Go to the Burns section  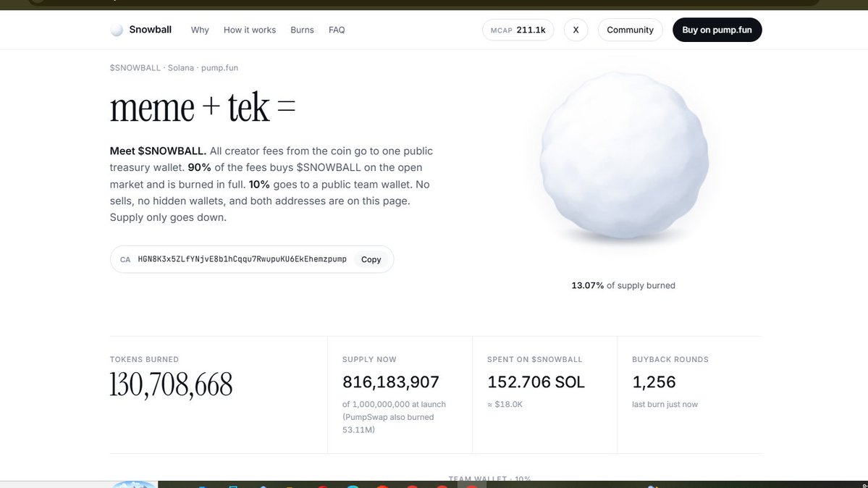pyautogui.click(x=303, y=30)
